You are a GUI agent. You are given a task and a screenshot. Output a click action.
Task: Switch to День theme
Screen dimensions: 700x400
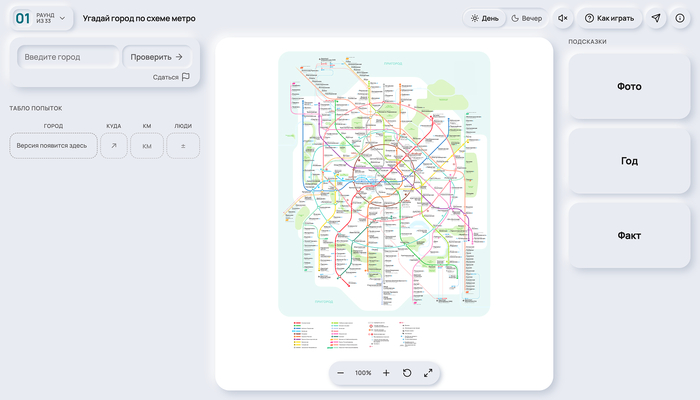point(484,18)
